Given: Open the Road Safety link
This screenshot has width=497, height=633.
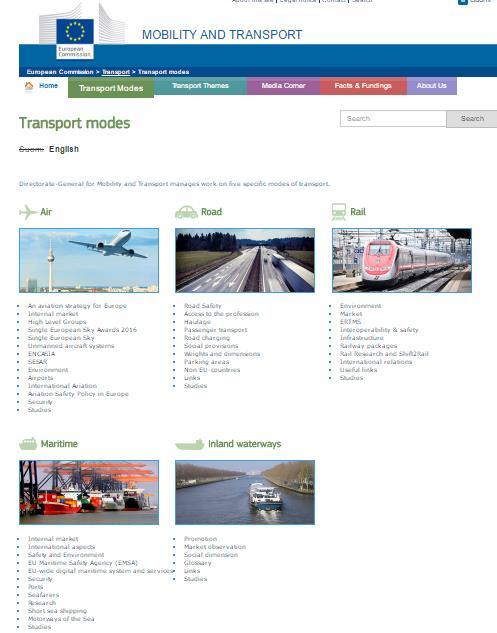Looking at the screenshot, I should click(x=203, y=306).
